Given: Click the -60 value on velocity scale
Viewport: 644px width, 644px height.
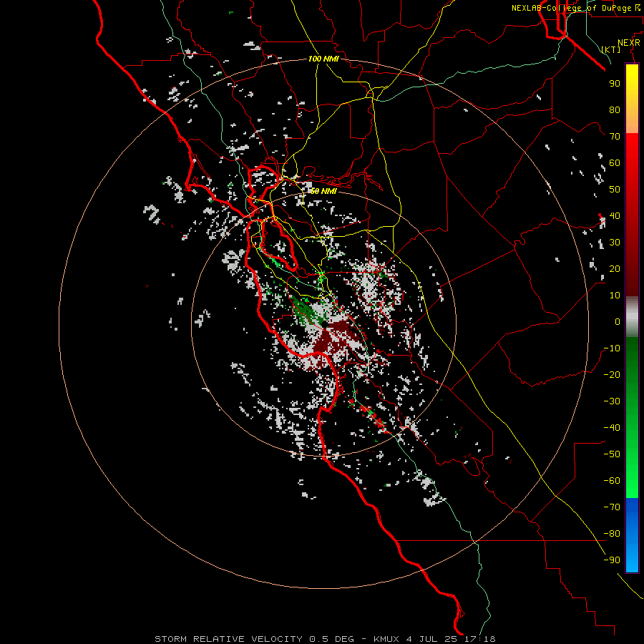Looking at the screenshot, I should (612, 481).
